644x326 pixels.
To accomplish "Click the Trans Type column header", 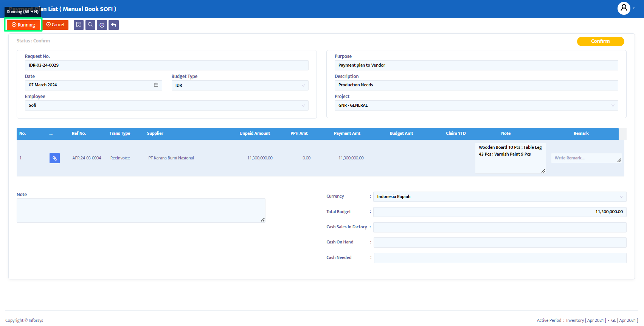I will [x=120, y=133].
